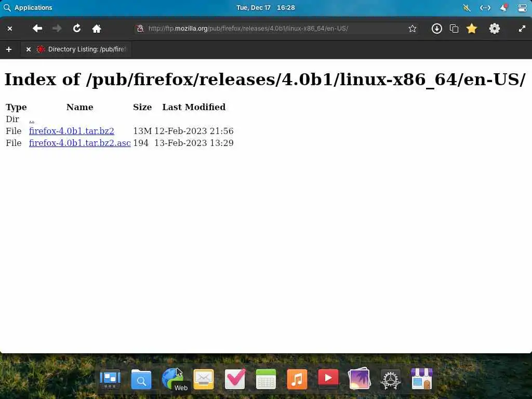Open Photos from the dock
Image resolution: width=532 pixels, height=399 pixels.
pyautogui.click(x=360, y=379)
